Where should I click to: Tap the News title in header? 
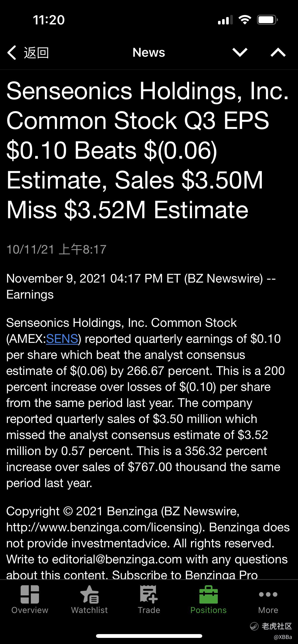point(149,53)
